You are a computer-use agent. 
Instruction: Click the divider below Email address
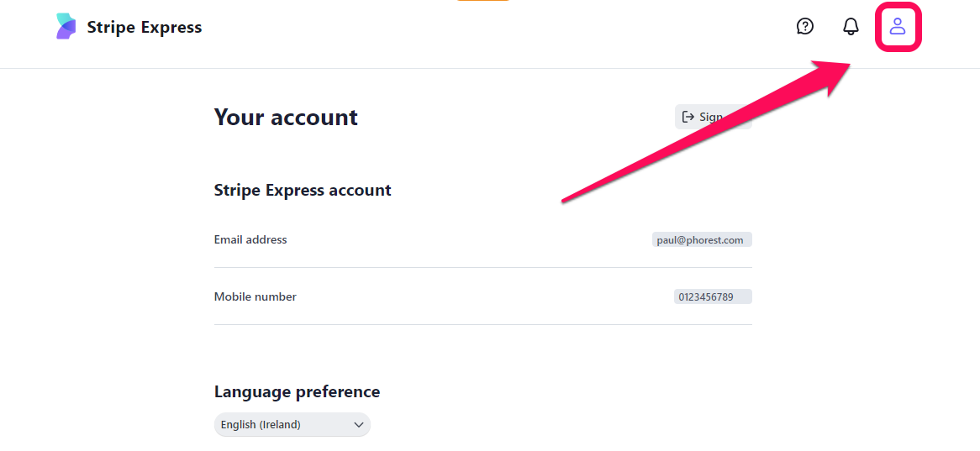coord(483,267)
